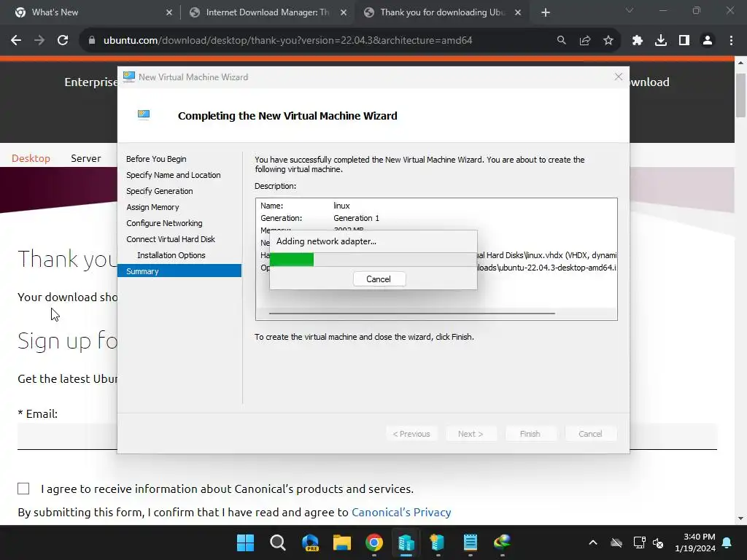Click the Previous button in wizard
The image size is (747, 560).
click(x=411, y=434)
